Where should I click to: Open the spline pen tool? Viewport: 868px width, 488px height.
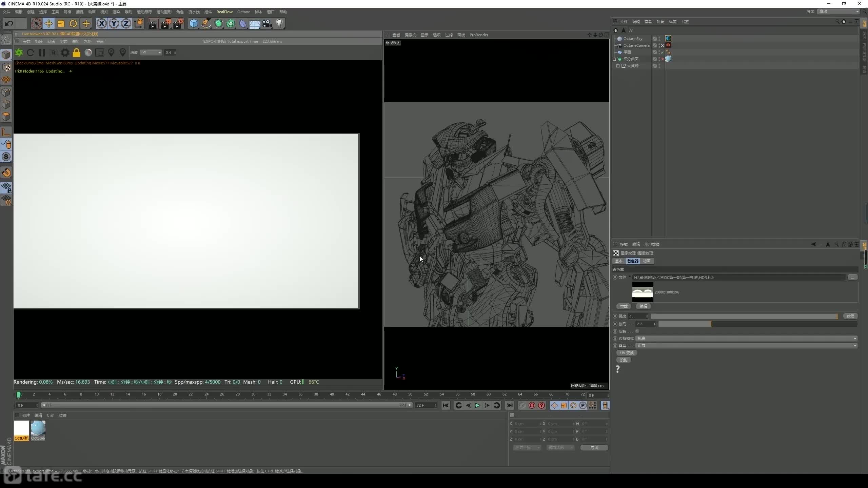(206, 23)
